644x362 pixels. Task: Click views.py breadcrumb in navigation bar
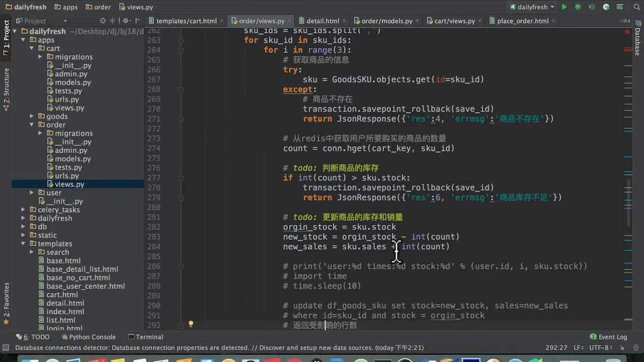[136, 7]
